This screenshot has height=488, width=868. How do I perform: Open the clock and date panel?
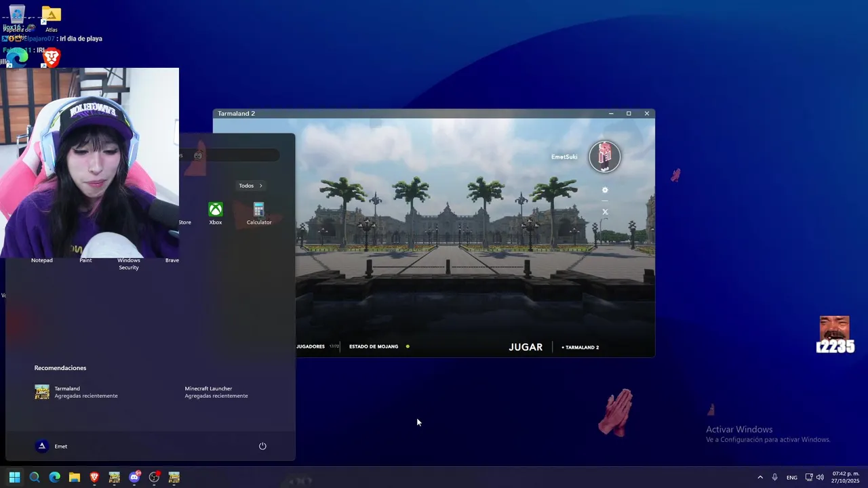(x=846, y=477)
